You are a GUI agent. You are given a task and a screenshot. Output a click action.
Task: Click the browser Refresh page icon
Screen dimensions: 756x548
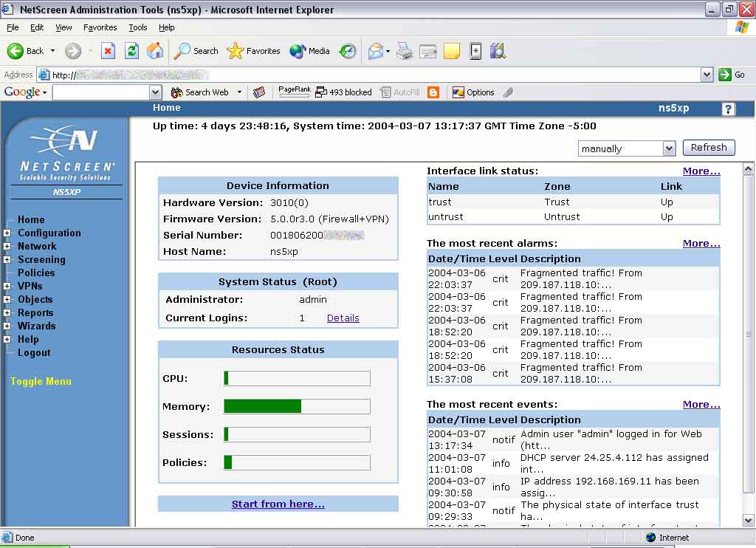click(132, 51)
